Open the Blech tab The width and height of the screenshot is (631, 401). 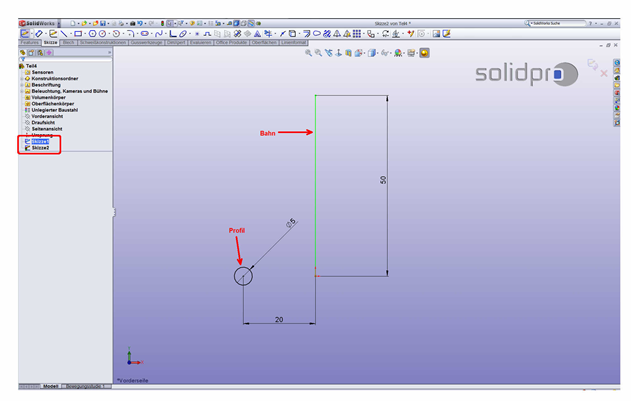[68, 42]
